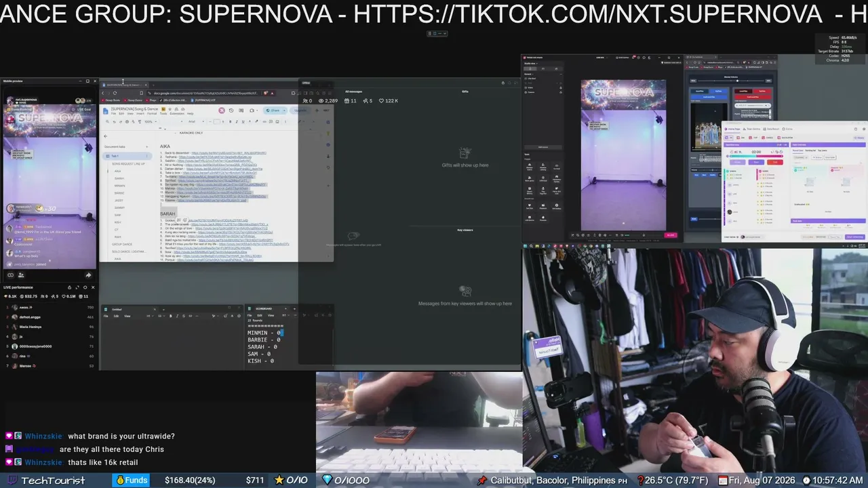Open Edit menu in Untitled Notepad
Screen dimensions: 868x488
coord(116,316)
